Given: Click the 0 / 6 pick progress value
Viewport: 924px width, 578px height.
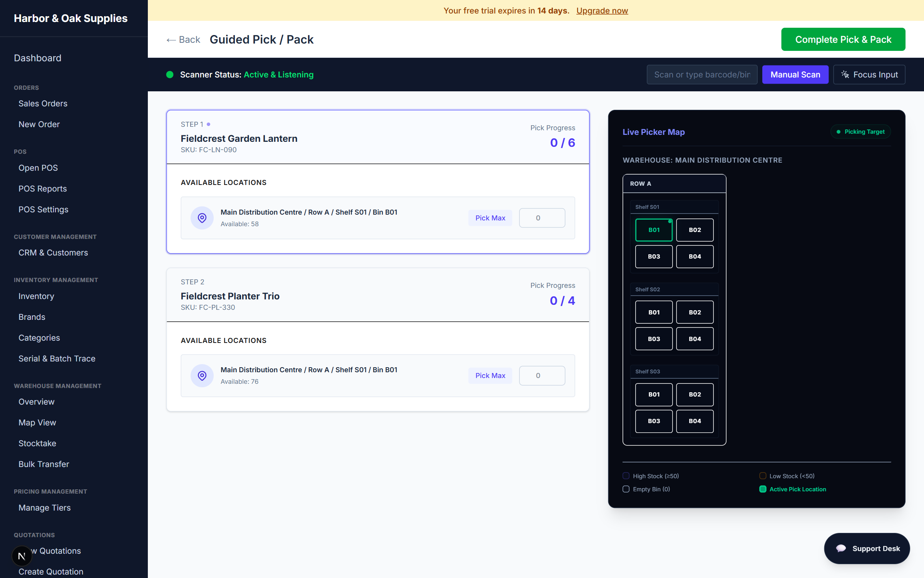Looking at the screenshot, I should pyautogui.click(x=562, y=143).
